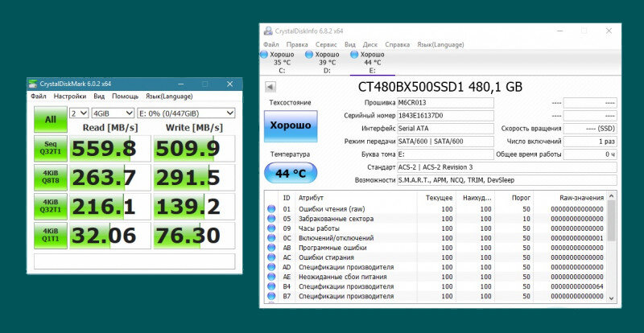
Task: Click the previous disk arrow button
Action: pyautogui.click(x=270, y=87)
